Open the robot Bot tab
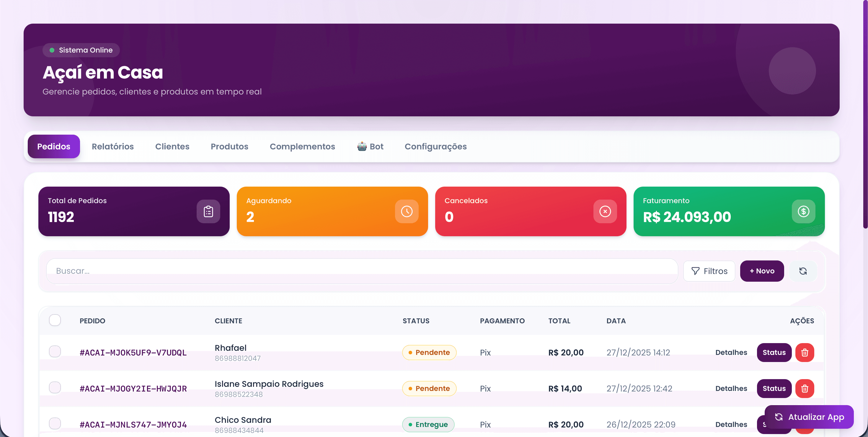Viewport: 868px width, 437px height. (370, 146)
